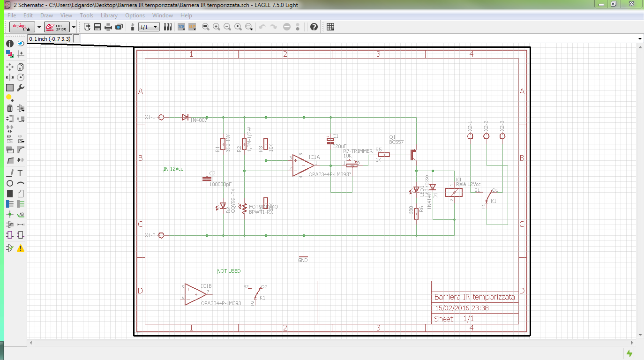The height and width of the screenshot is (360, 644).
Task: Click the Change wrench tool
Action: pyautogui.click(x=20, y=88)
